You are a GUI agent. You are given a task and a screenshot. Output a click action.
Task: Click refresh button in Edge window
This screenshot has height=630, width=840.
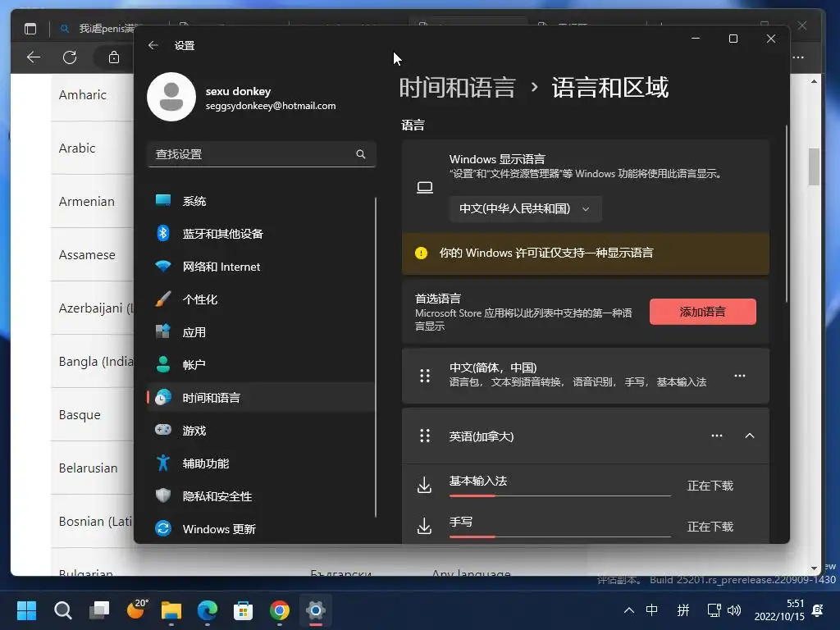coord(70,57)
